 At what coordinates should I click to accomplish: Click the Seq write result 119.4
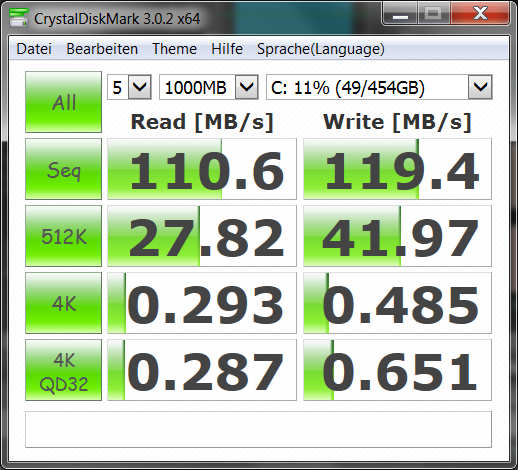coord(397,169)
